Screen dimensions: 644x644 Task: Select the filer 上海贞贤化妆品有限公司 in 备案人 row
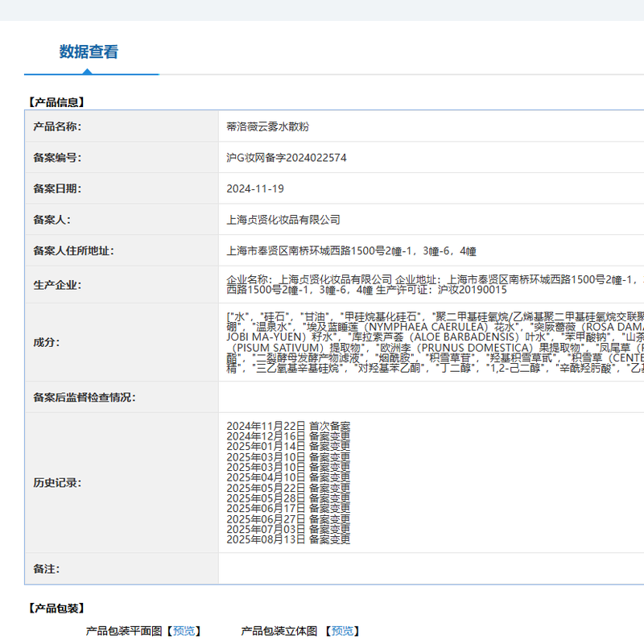coord(283,220)
